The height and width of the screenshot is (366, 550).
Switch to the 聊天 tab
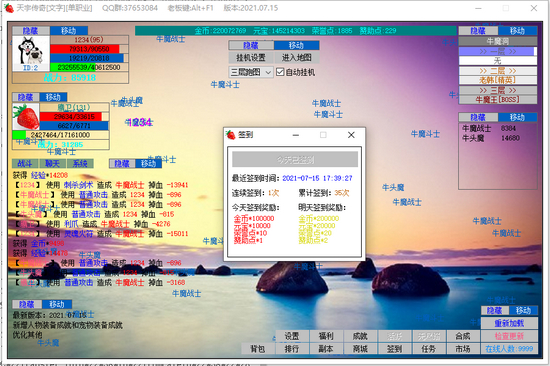[53, 164]
